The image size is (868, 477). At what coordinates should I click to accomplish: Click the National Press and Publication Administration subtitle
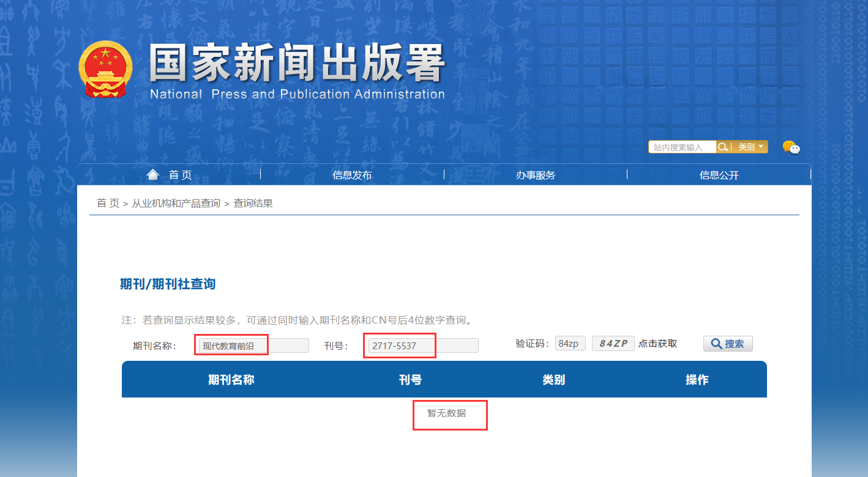point(297,94)
